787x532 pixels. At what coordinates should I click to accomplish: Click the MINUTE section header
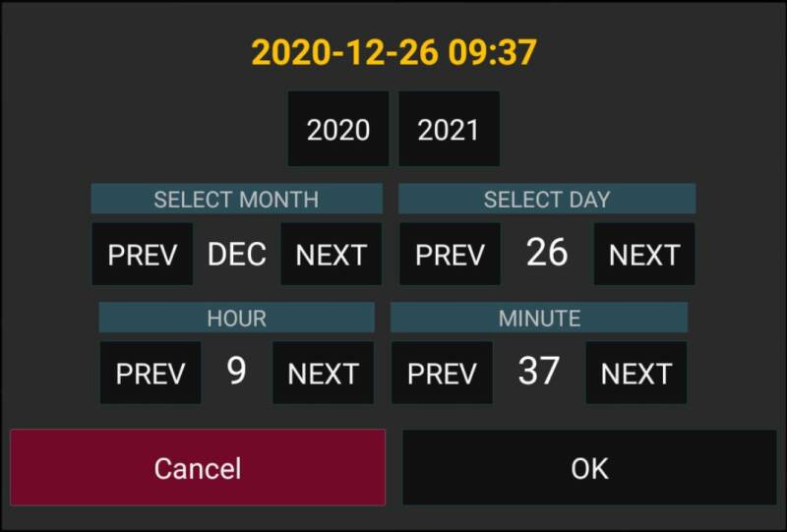539,319
